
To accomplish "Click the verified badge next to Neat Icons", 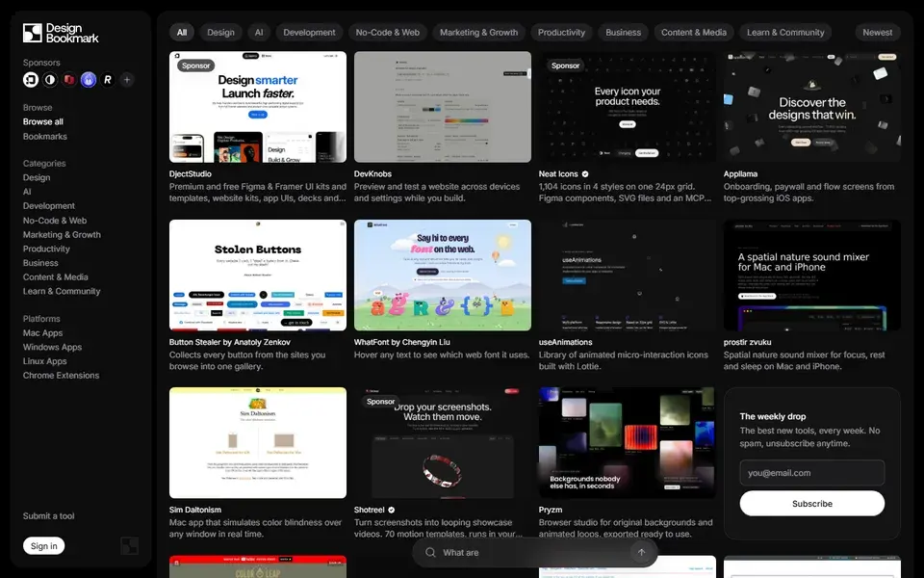I will [585, 174].
